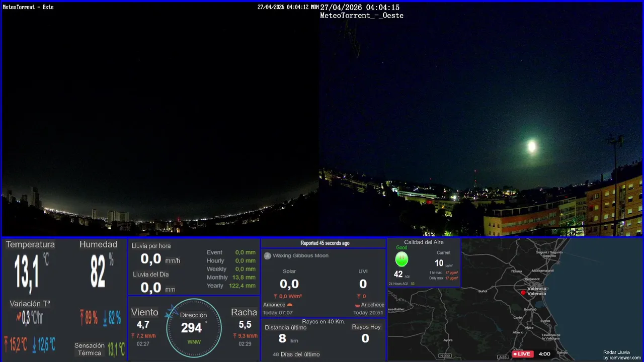Screen dimensions: 644x362
Task: Click the 4:00 radar time indicator
Action: coord(544,354)
